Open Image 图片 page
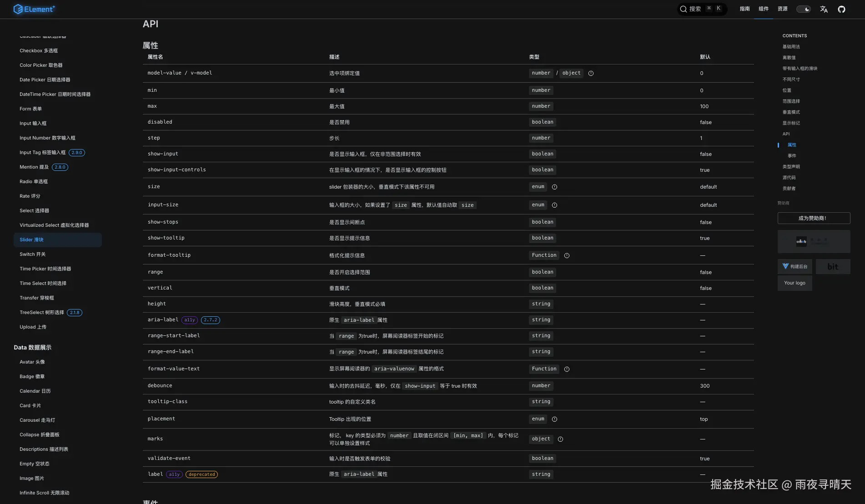Viewport: 865px width, 504px height. coord(32,479)
